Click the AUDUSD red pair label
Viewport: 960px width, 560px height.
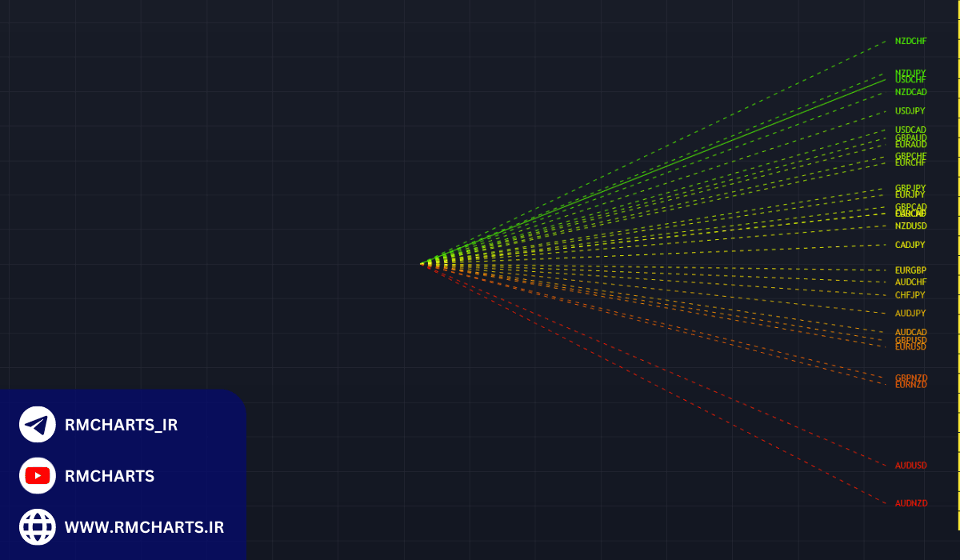click(x=910, y=466)
